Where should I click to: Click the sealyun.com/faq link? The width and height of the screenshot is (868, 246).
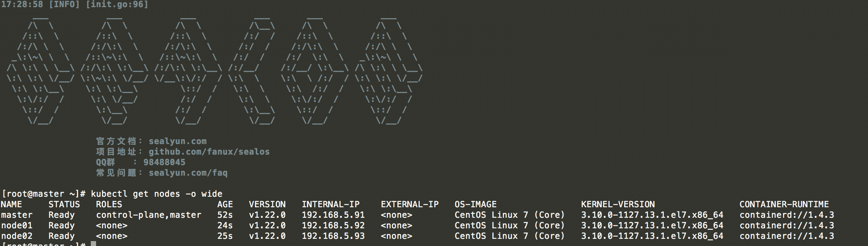click(188, 173)
